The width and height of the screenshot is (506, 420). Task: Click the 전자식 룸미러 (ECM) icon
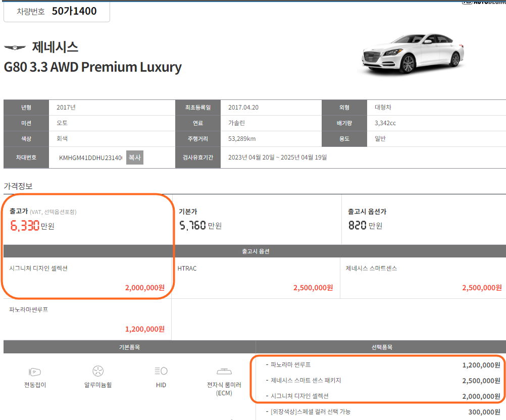point(224,372)
